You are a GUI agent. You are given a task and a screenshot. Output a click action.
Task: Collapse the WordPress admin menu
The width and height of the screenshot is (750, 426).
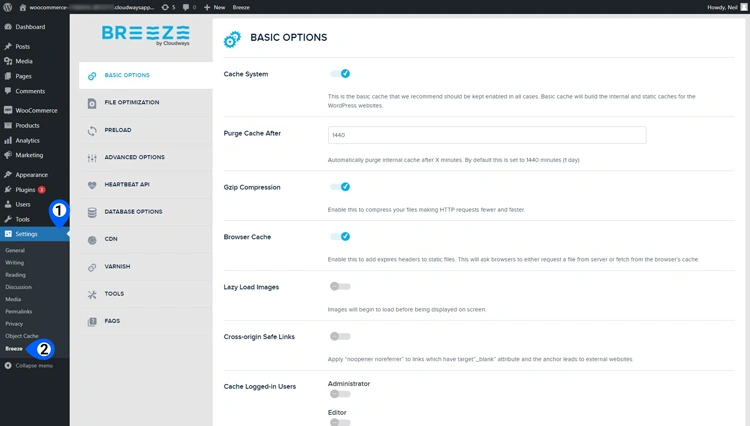pyautogui.click(x=34, y=366)
